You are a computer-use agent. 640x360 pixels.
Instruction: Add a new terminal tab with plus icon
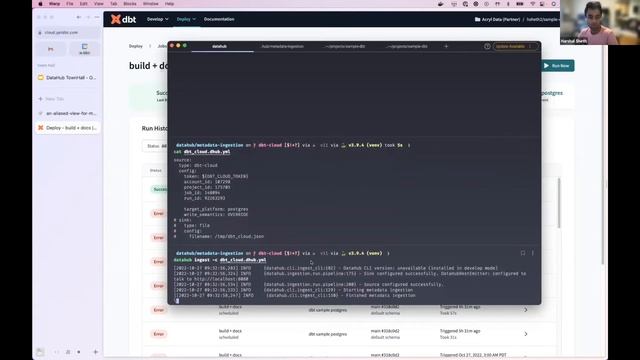(x=446, y=47)
